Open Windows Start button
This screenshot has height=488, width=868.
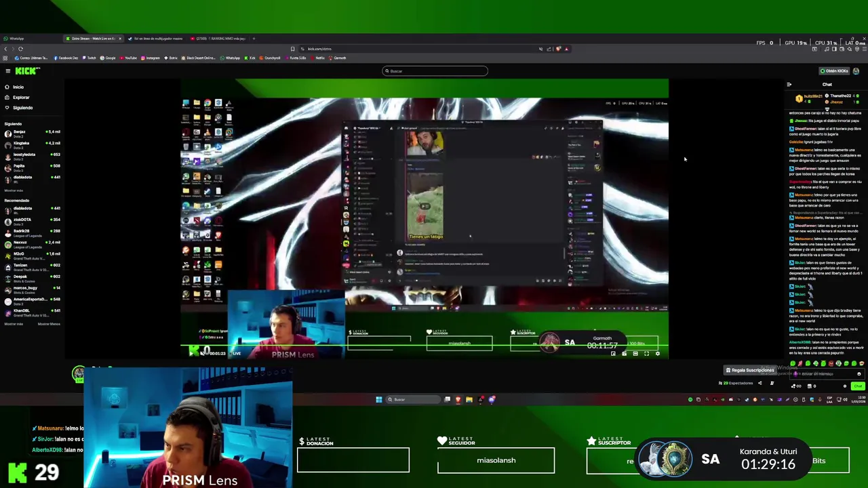378,399
